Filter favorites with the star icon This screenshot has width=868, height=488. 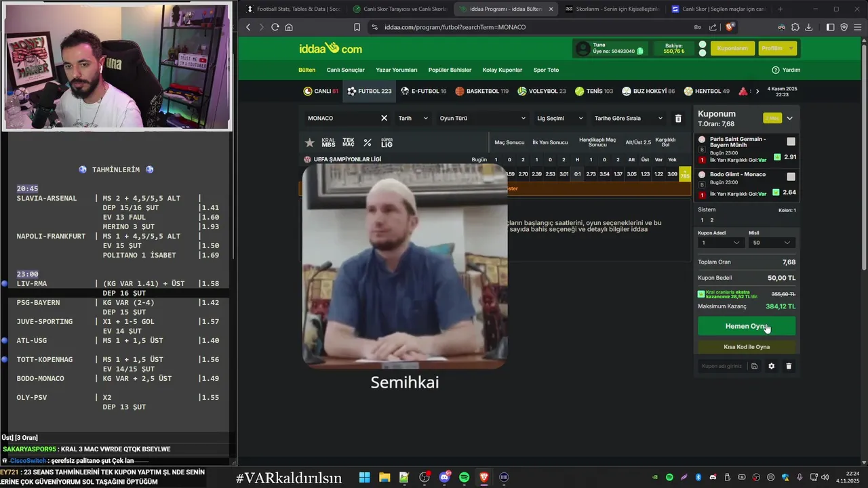pos(310,143)
